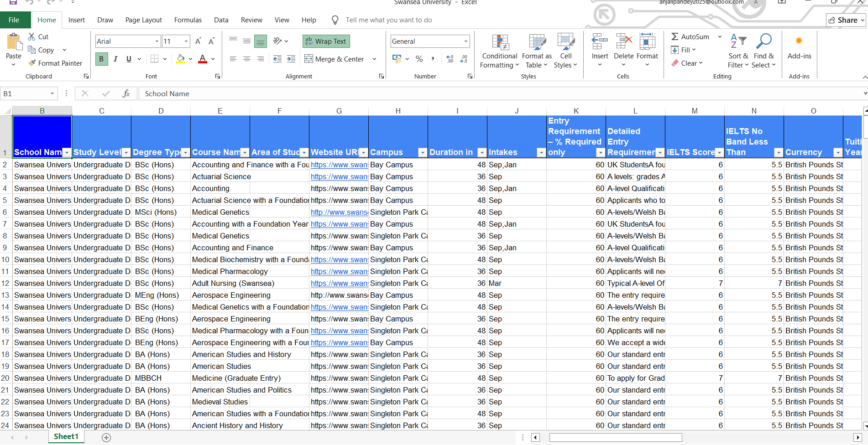Image resolution: width=868 pixels, height=445 pixels.
Task: Click the Delete cells icon
Action: (x=624, y=42)
